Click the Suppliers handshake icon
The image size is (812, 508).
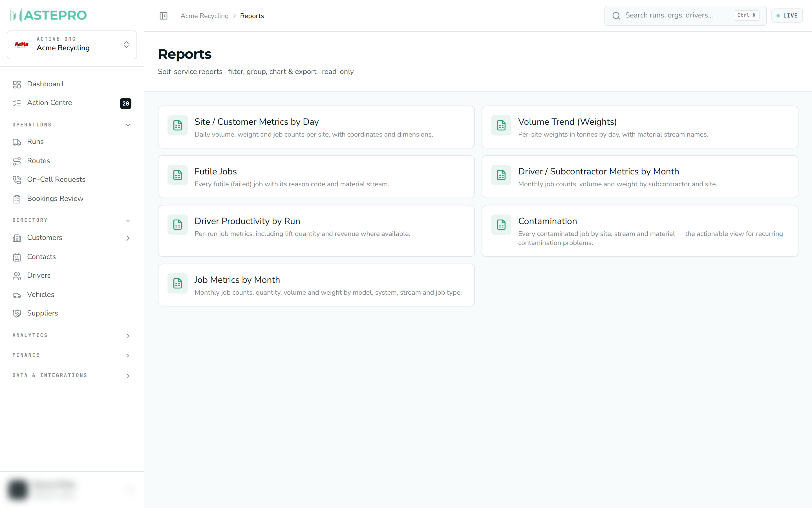[x=17, y=314]
